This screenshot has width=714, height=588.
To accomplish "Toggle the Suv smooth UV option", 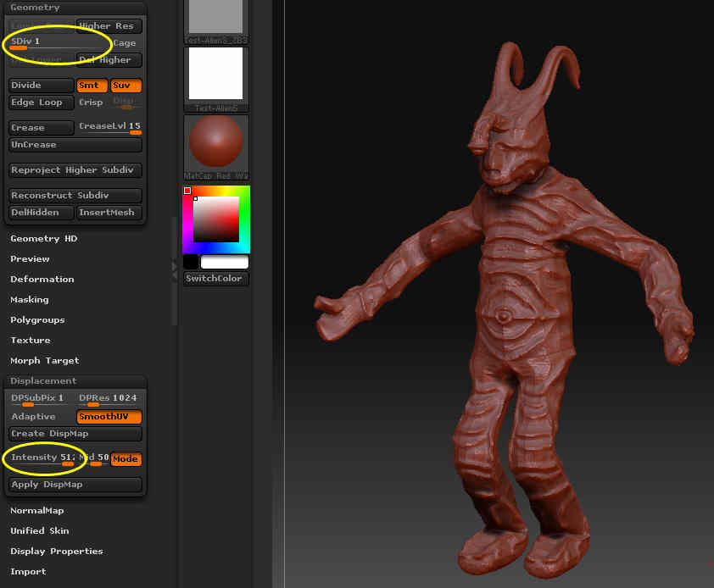I will (126, 86).
